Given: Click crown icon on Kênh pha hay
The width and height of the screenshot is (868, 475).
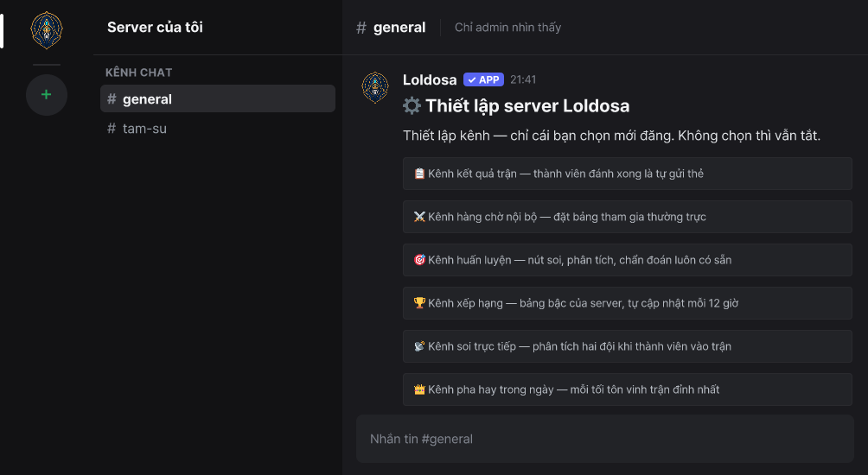Looking at the screenshot, I should click(x=419, y=389).
